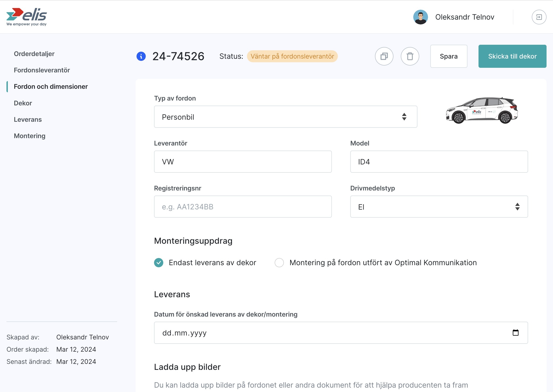Open the Typ av fordon dropdown
Image resolution: width=553 pixels, height=392 pixels.
(285, 117)
